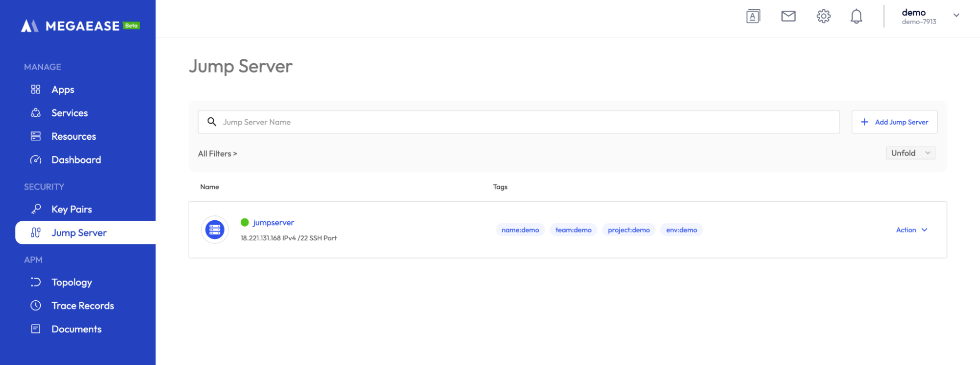Click the jumpserver server icon
The image size is (980, 365).
click(x=215, y=230)
